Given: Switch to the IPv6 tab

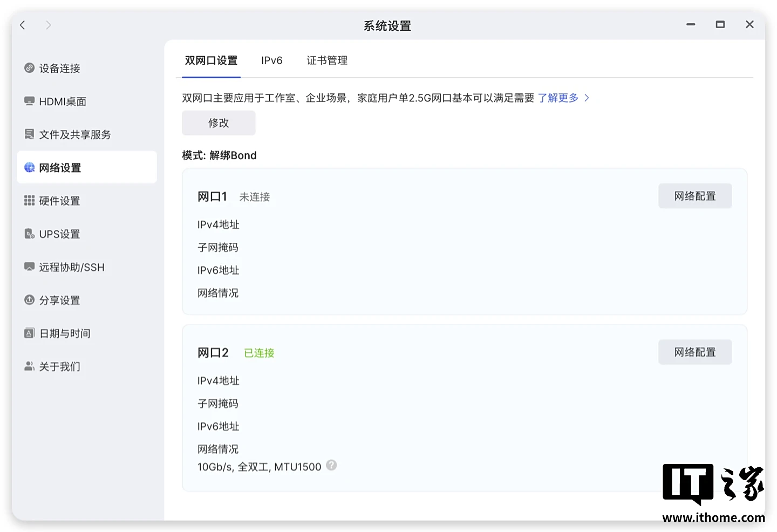Looking at the screenshot, I should pyautogui.click(x=271, y=60).
